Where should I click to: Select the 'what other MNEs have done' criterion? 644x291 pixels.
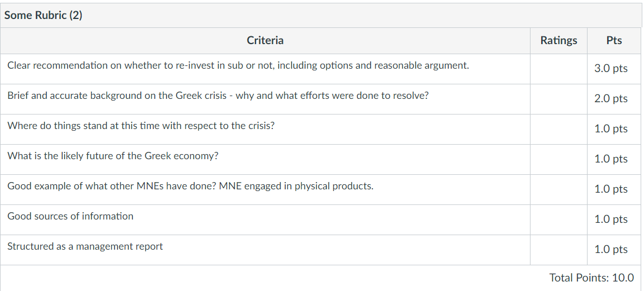(190, 186)
